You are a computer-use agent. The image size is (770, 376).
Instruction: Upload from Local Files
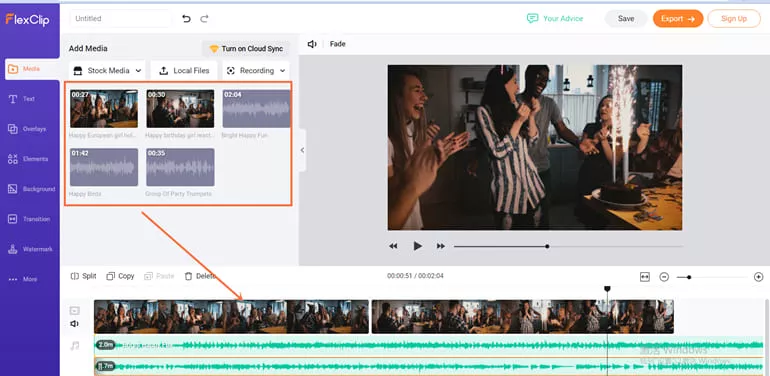coord(184,71)
